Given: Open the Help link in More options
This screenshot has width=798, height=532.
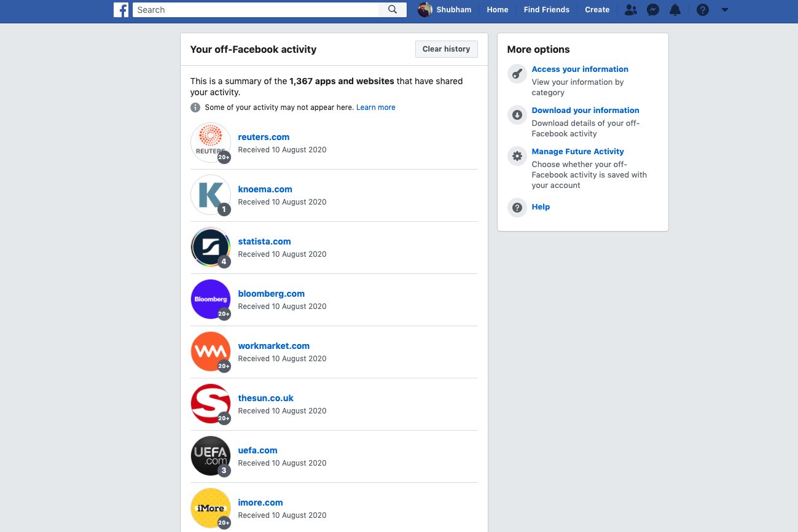Looking at the screenshot, I should (x=541, y=207).
